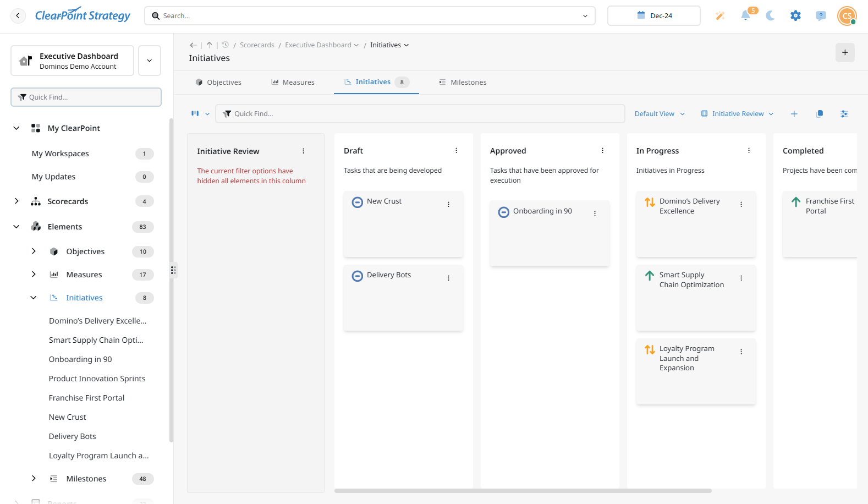Open Loyalty Program Launch card title
The height and width of the screenshot is (504, 868).
pyautogui.click(x=687, y=358)
